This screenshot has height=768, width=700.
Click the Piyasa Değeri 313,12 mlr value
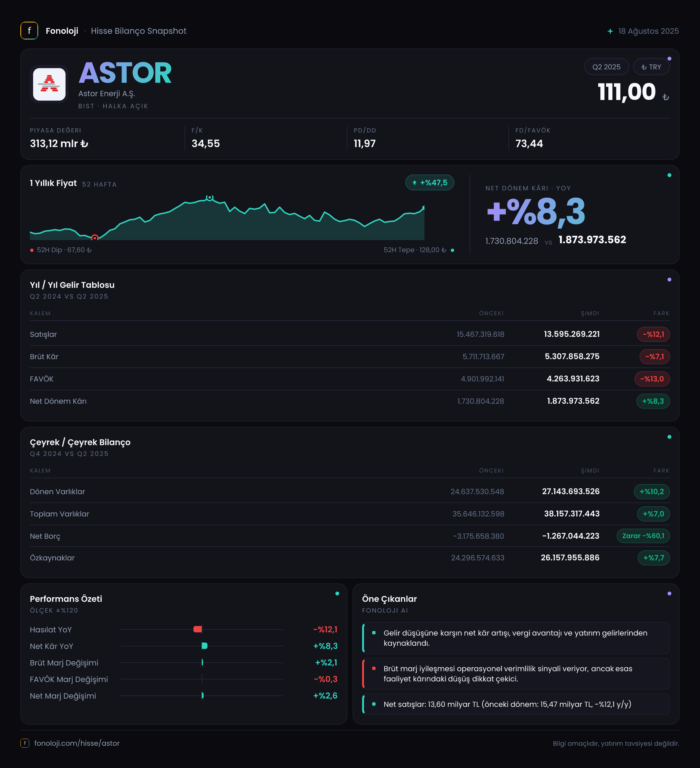(59, 144)
